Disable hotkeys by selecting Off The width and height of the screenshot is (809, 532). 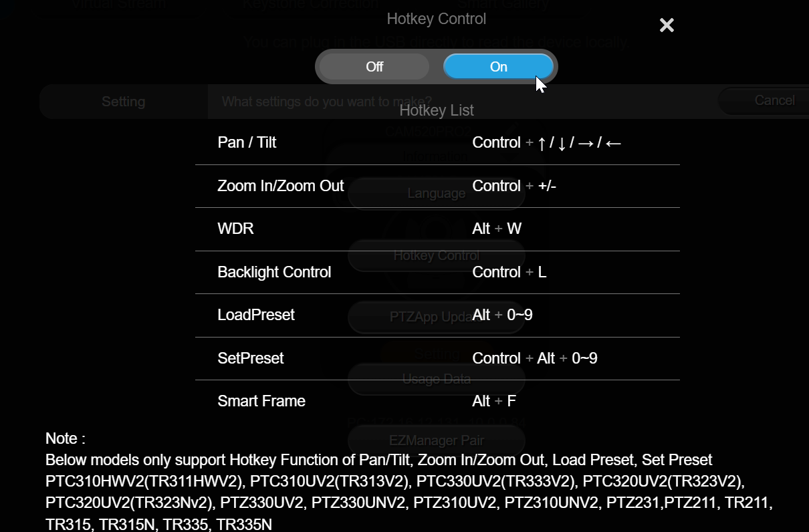374,66
